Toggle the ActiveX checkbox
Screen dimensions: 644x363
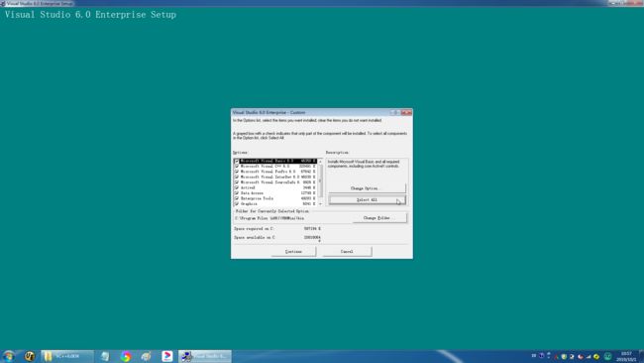tap(237, 187)
